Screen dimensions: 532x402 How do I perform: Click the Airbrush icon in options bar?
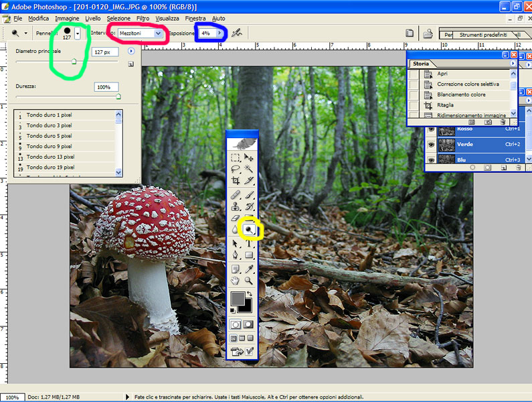tap(237, 33)
